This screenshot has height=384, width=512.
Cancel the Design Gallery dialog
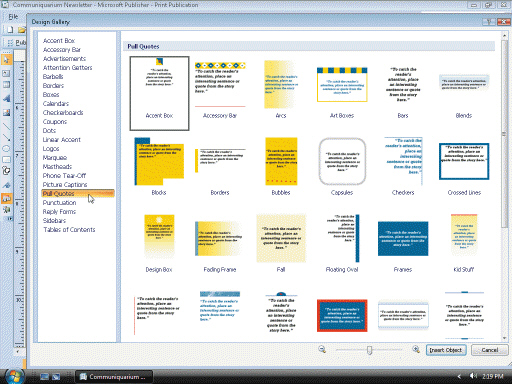[490, 350]
